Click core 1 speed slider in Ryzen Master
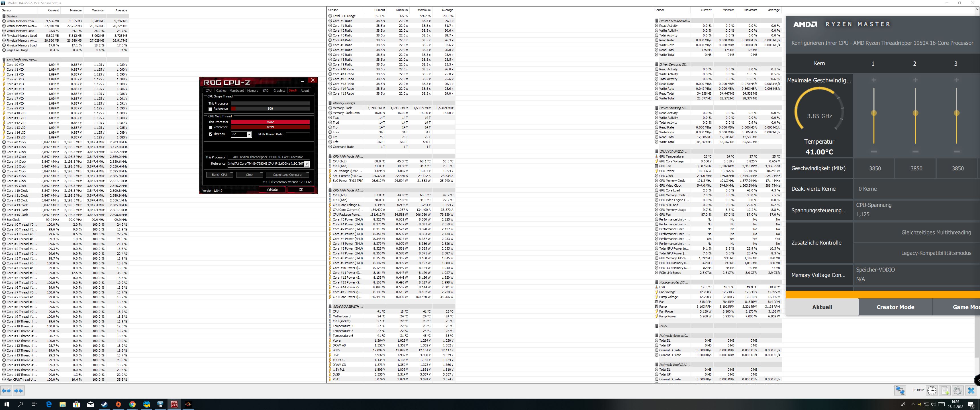 pyautogui.click(x=874, y=113)
